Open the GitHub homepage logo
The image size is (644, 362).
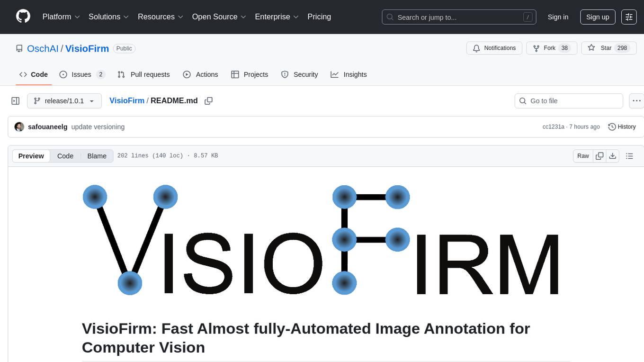23,17
